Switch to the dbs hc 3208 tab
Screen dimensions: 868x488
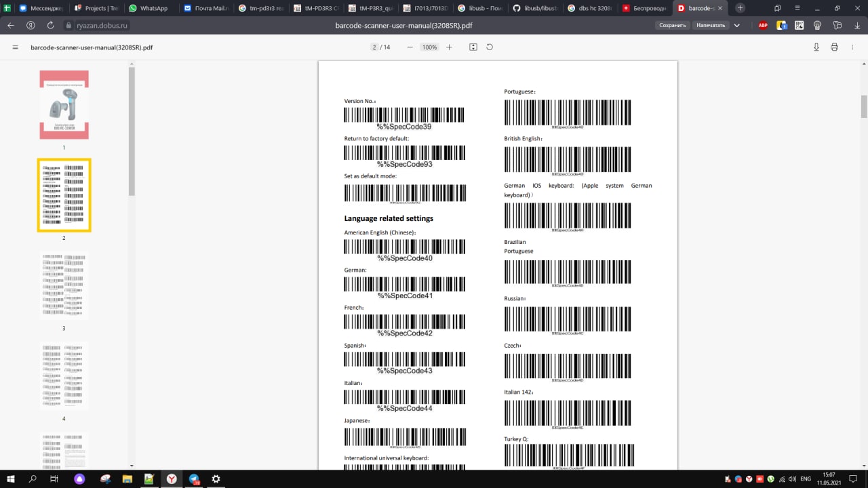point(589,8)
